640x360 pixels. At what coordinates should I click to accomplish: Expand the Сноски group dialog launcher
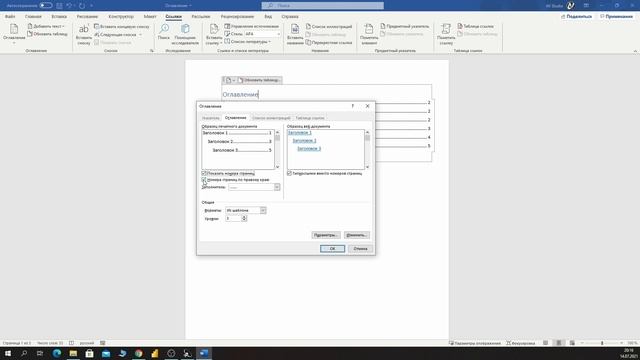click(x=152, y=51)
